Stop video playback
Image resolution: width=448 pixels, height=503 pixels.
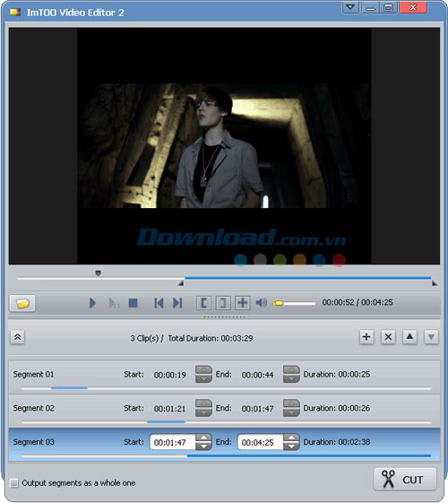(133, 303)
